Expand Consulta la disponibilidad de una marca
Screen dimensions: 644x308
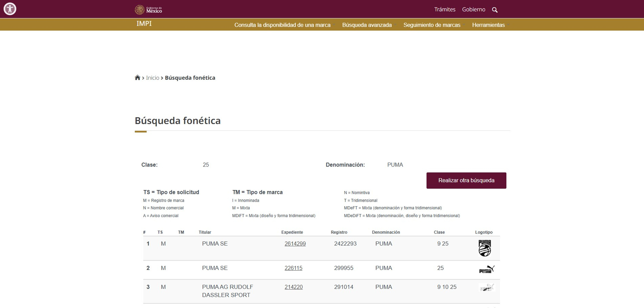(284, 25)
